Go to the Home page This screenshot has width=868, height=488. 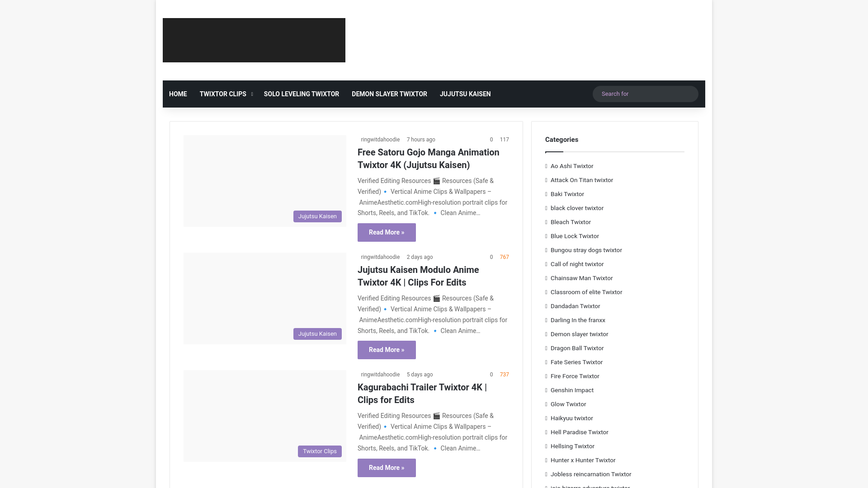pos(178,94)
